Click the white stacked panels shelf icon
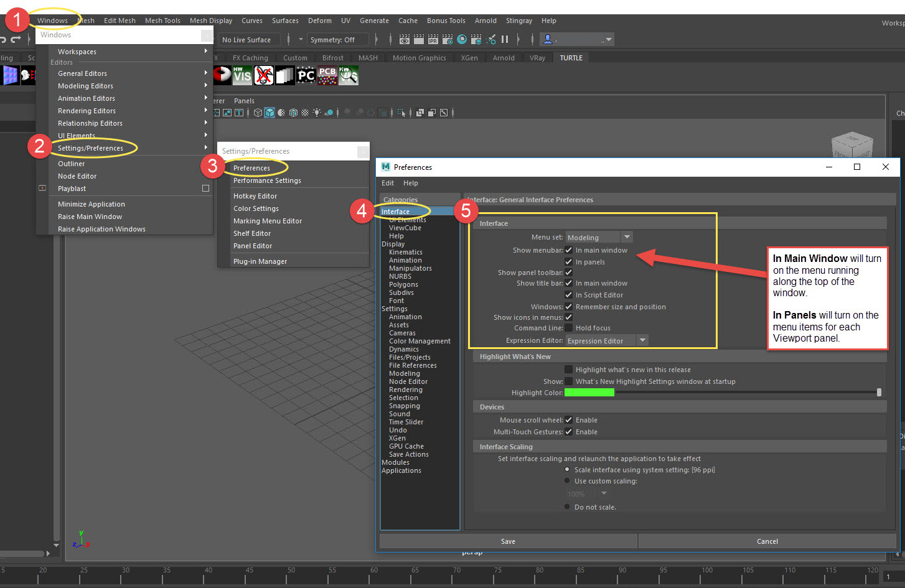The height and width of the screenshot is (588, 905). point(285,76)
